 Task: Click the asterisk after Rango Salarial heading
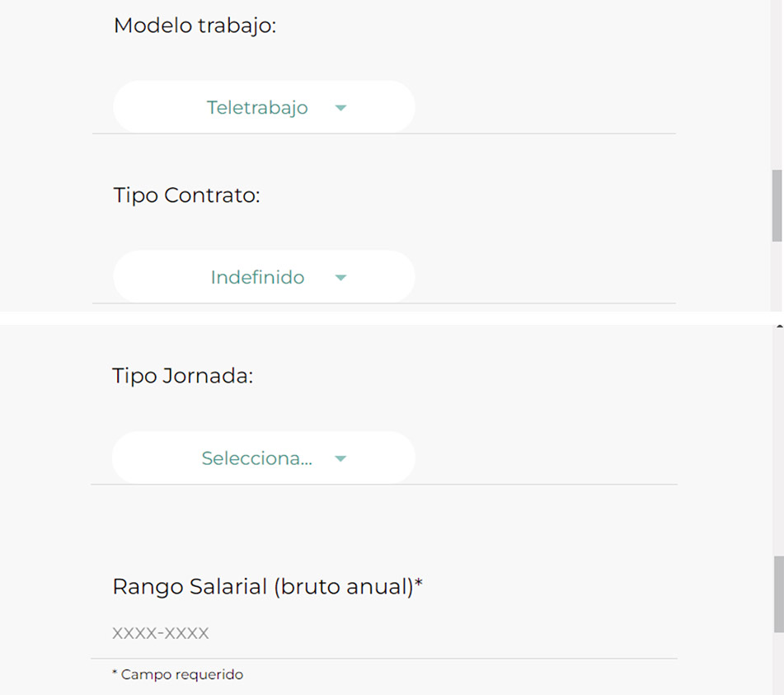pos(419,585)
